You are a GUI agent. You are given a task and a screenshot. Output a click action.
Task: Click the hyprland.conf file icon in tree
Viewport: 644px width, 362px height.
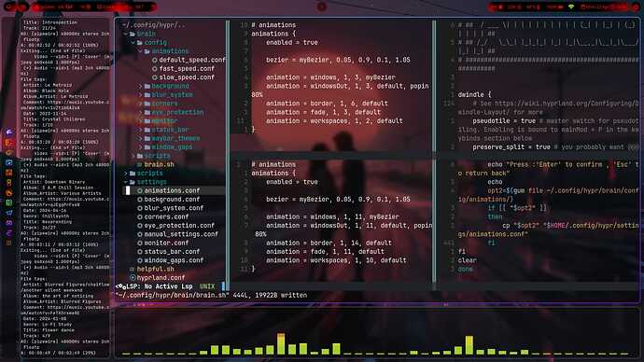tap(133, 278)
